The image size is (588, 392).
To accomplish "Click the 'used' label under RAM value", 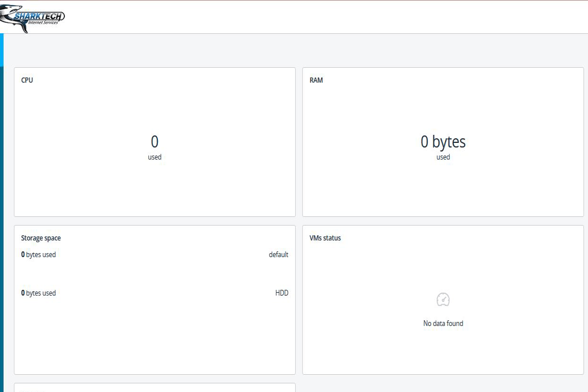I will pos(443,157).
